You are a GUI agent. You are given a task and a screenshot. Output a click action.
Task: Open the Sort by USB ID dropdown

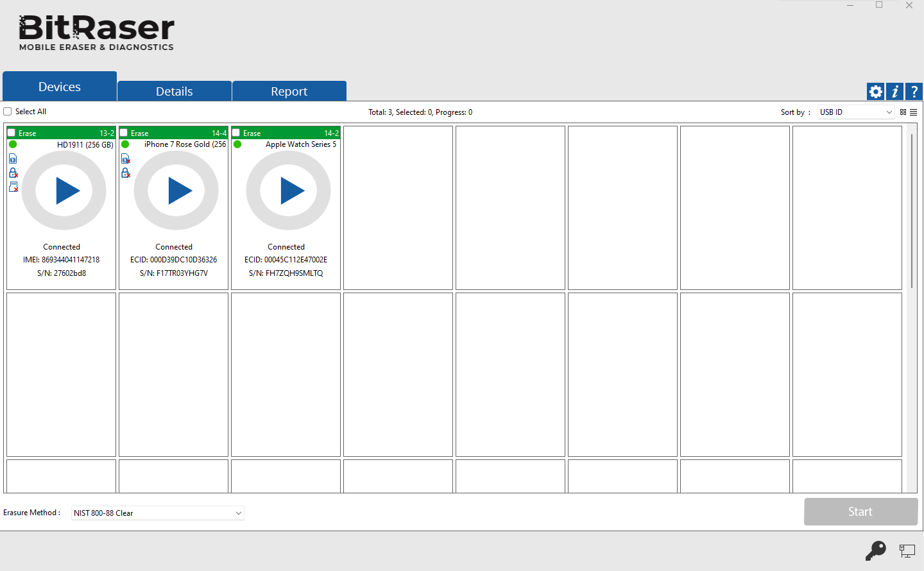point(856,112)
